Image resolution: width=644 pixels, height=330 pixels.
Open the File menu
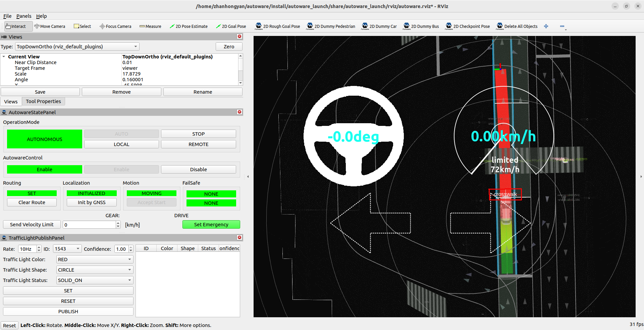coord(7,16)
